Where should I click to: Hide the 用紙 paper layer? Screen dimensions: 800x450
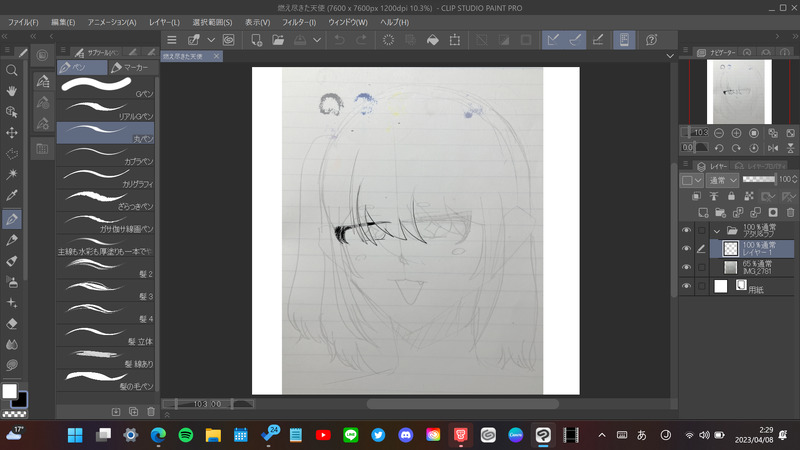(686, 286)
